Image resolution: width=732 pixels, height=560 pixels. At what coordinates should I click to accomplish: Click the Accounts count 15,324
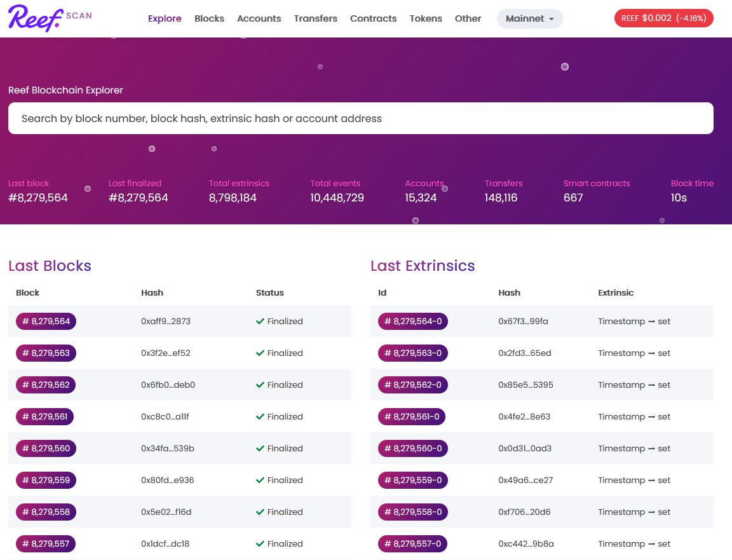pos(421,198)
